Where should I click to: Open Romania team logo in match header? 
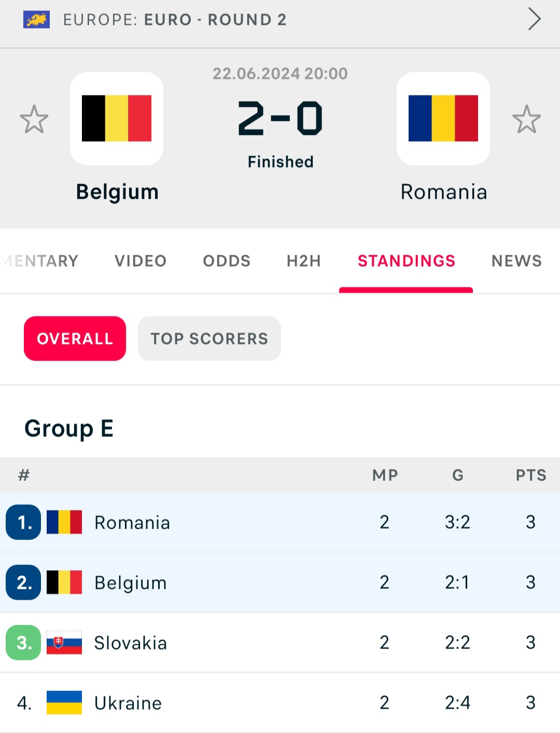pyautogui.click(x=443, y=118)
